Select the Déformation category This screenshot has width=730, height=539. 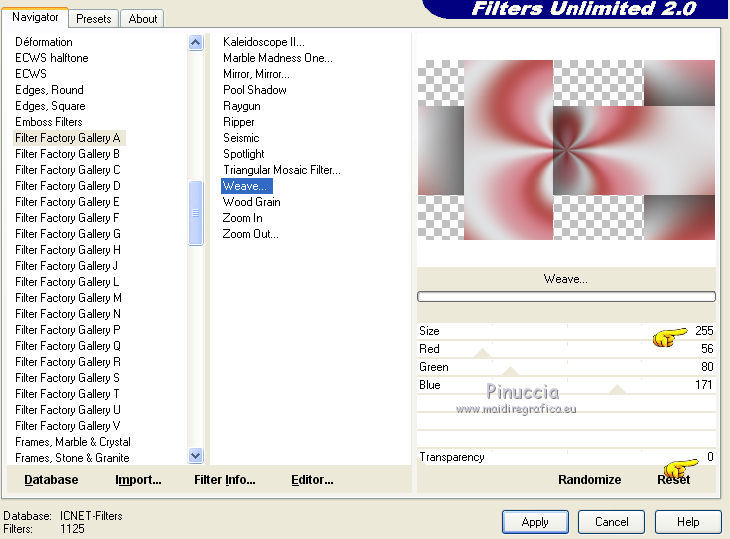(x=44, y=42)
